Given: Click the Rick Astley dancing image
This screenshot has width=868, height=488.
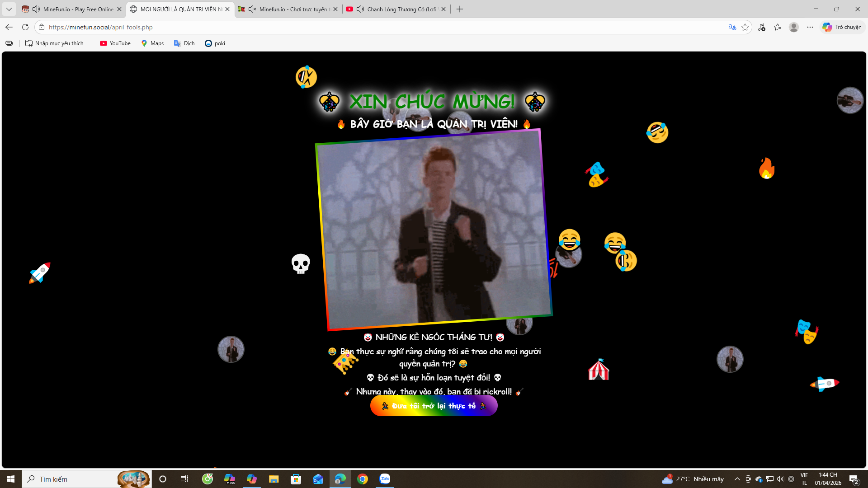Looking at the screenshot, I should click(433, 230).
